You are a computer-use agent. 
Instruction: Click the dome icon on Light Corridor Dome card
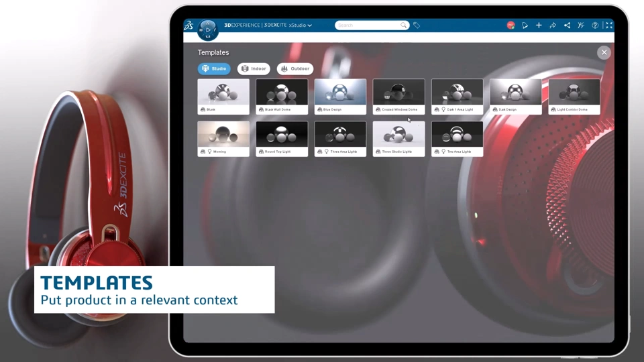[x=553, y=109]
